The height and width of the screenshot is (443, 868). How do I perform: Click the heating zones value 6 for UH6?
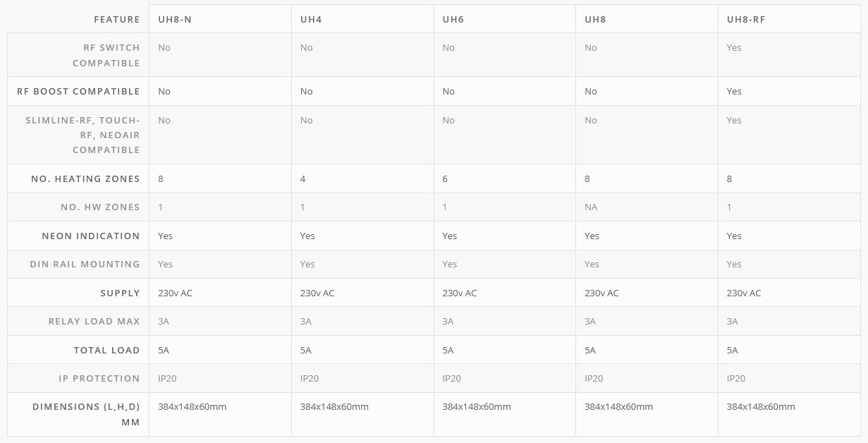coord(446,178)
